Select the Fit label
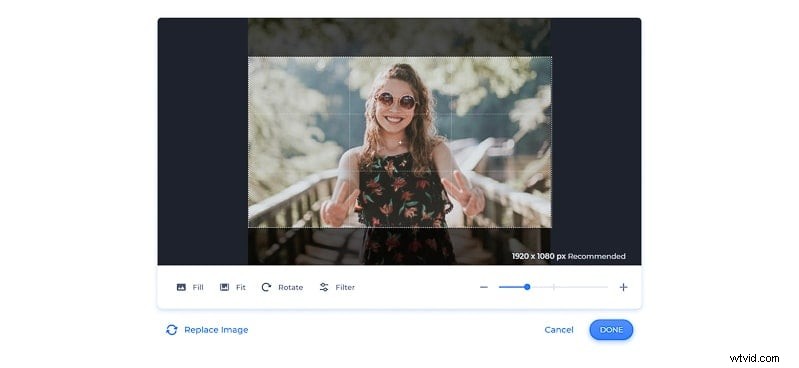 click(x=241, y=287)
